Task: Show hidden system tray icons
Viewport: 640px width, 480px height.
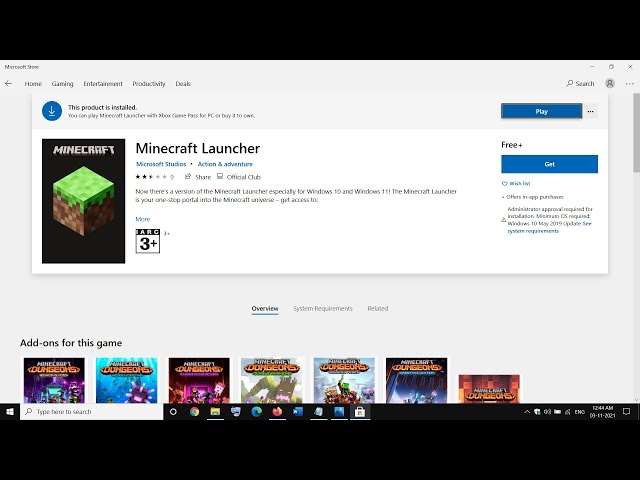Action: point(527,412)
